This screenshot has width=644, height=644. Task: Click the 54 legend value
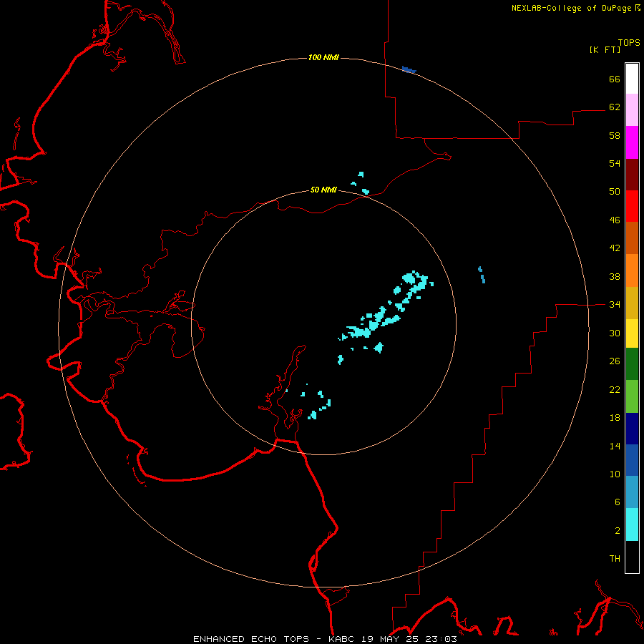(615, 163)
